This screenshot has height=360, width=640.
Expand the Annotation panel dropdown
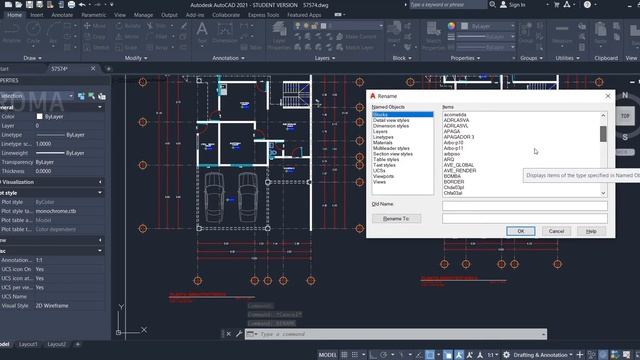click(228, 58)
